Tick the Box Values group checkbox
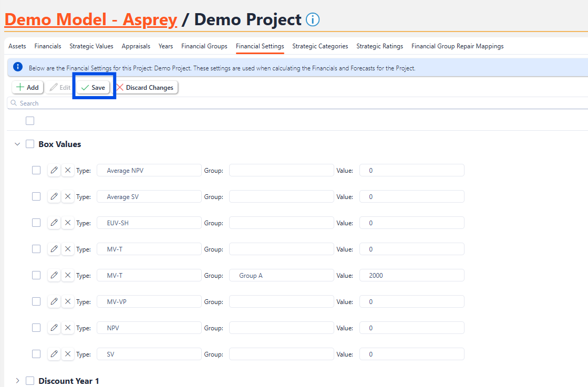The image size is (588, 387). point(30,144)
